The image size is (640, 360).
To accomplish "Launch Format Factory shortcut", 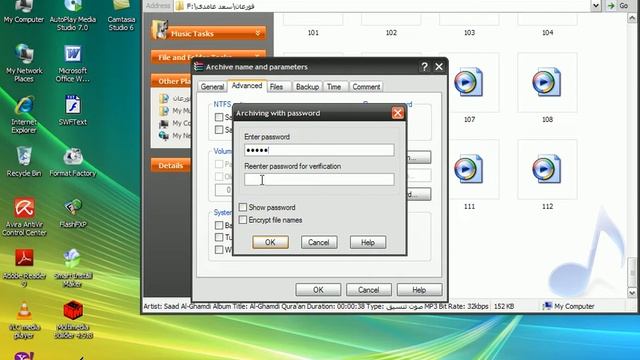I will [73, 162].
